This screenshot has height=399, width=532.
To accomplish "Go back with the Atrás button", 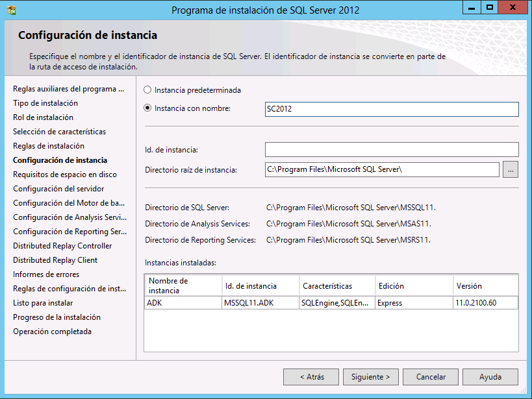I will pyautogui.click(x=311, y=377).
